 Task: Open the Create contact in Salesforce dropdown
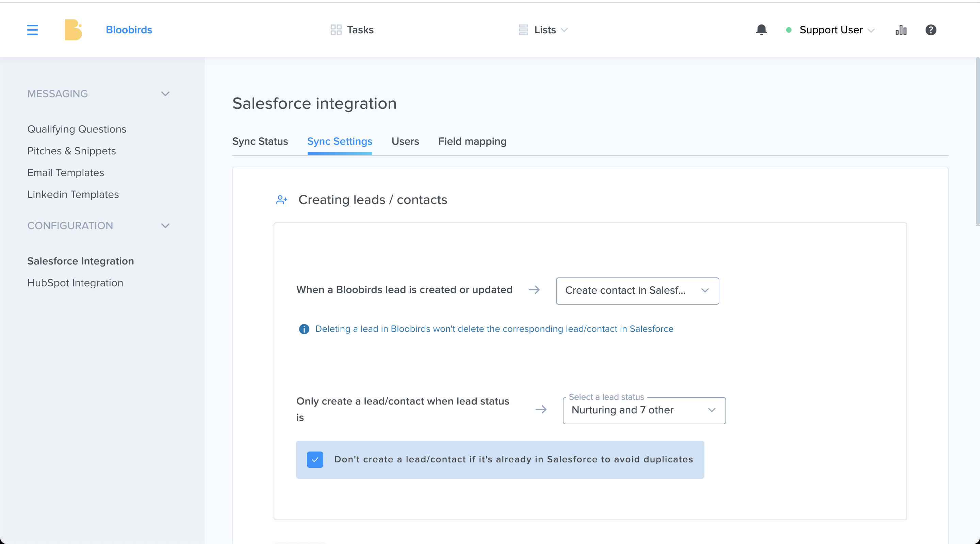(x=637, y=290)
